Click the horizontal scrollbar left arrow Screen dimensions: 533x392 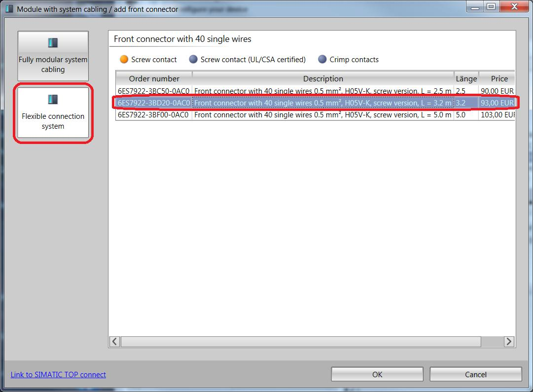114,341
